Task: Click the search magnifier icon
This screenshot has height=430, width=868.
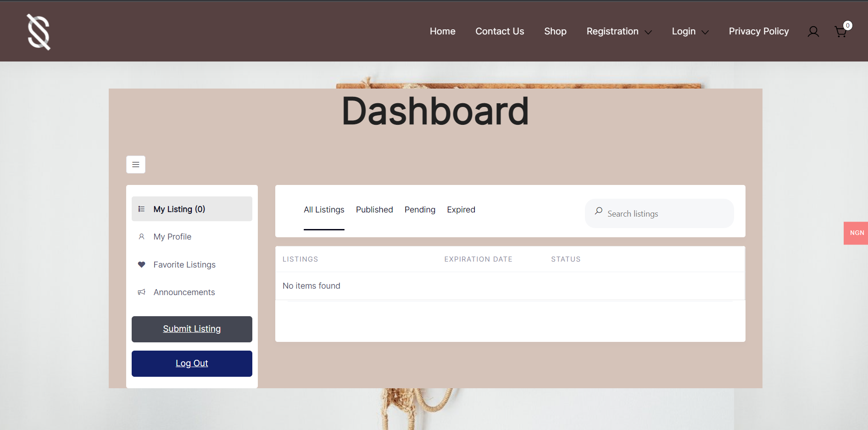Action: pos(599,211)
